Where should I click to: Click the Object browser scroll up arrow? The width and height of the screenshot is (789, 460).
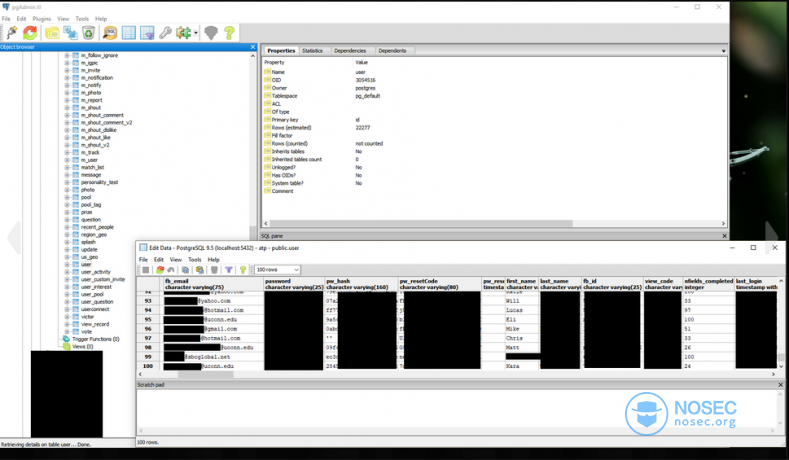[253, 56]
